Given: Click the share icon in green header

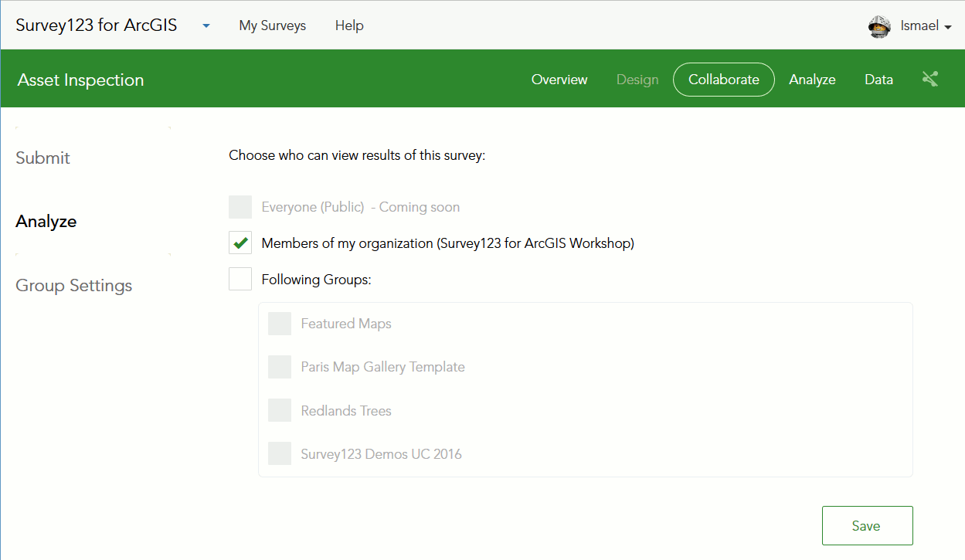Looking at the screenshot, I should [929, 79].
